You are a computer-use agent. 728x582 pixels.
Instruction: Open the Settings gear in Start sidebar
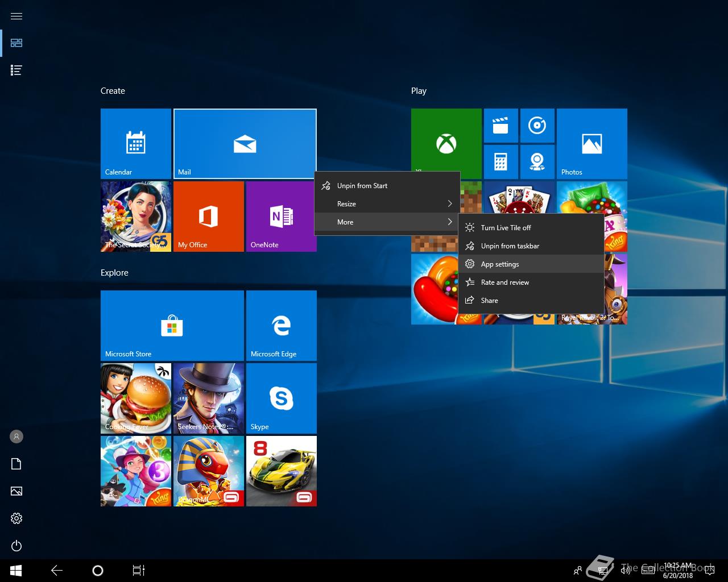click(x=16, y=518)
